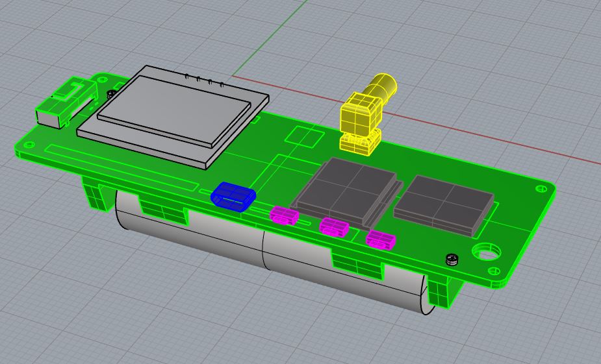This screenshot has width=601, height=364.
Task: Select the black screw beside the round hole
Action: 452,260
